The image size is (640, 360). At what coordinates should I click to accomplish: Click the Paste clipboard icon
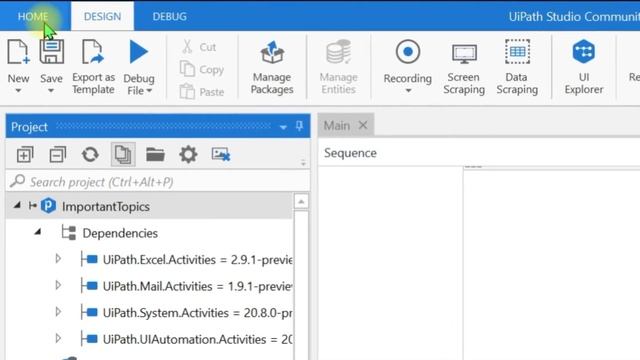click(x=187, y=91)
